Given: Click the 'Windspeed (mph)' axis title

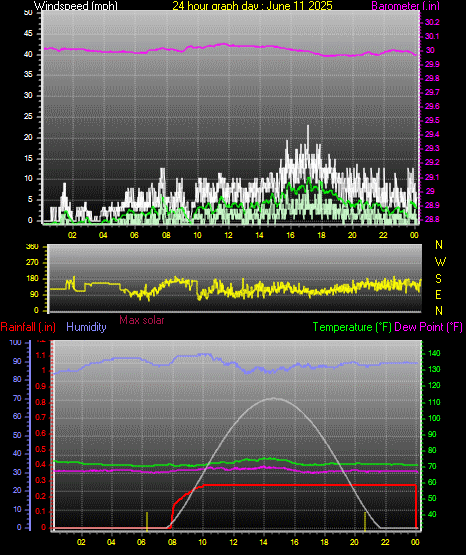Looking at the screenshot, I should point(76,6).
